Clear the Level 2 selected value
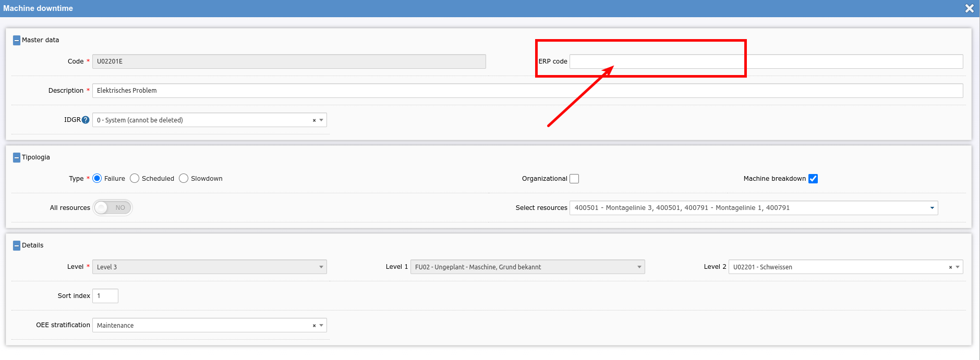The image size is (980, 360). [950, 267]
